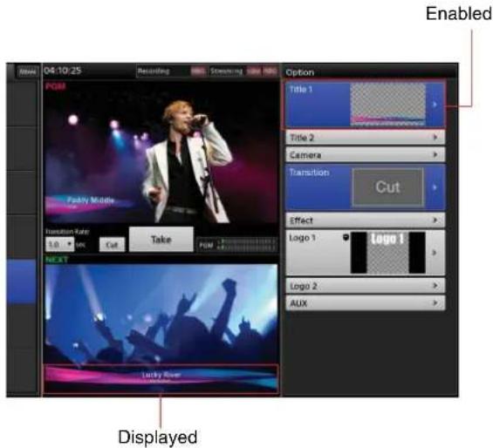Screen dimensions: 493x448
Task: Open the Menu button at top left
Action: [x=27, y=72]
